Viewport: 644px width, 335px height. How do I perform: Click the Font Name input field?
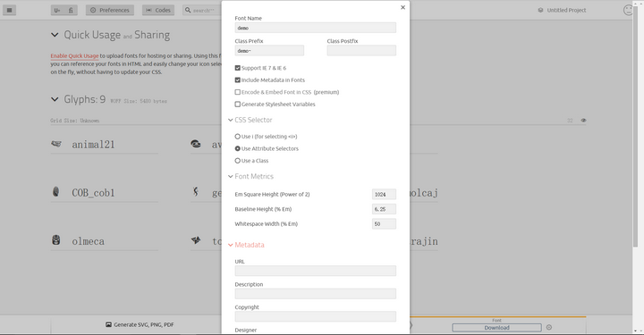[316, 28]
